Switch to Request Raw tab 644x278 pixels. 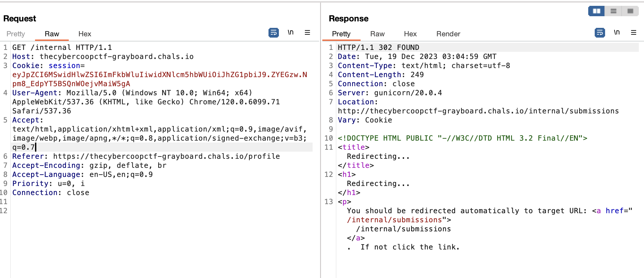coord(52,34)
